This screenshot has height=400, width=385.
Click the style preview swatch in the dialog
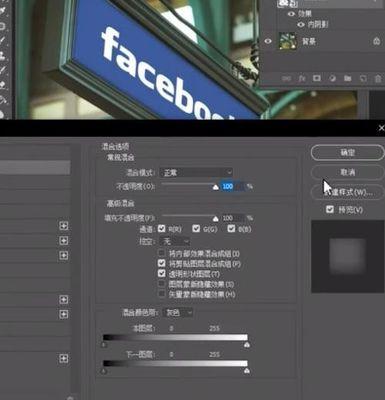click(x=348, y=256)
